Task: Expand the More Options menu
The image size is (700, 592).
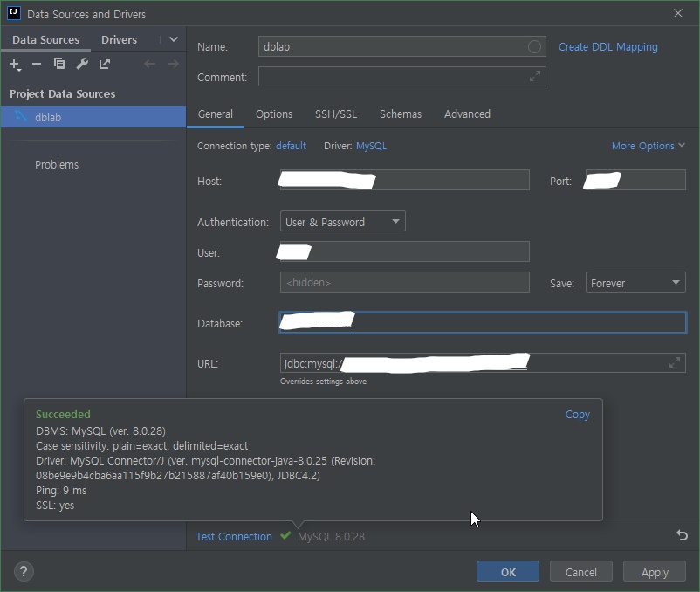Action: tap(648, 146)
